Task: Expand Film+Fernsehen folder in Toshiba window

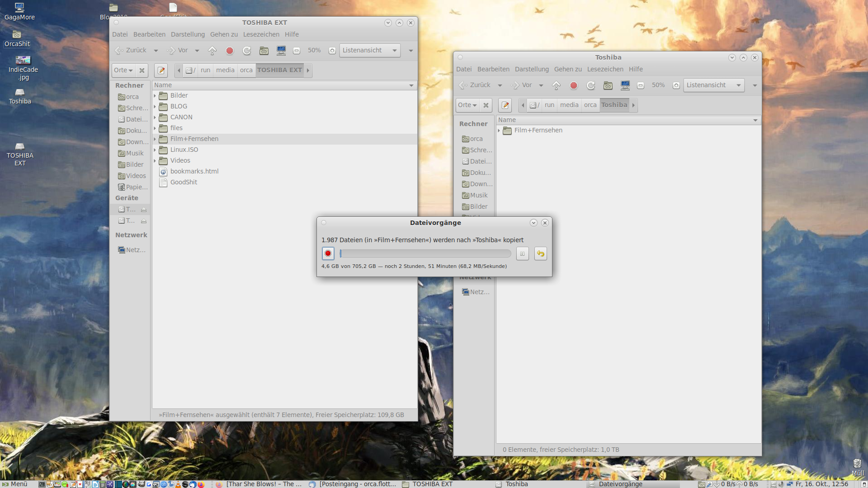Action: click(499, 131)
